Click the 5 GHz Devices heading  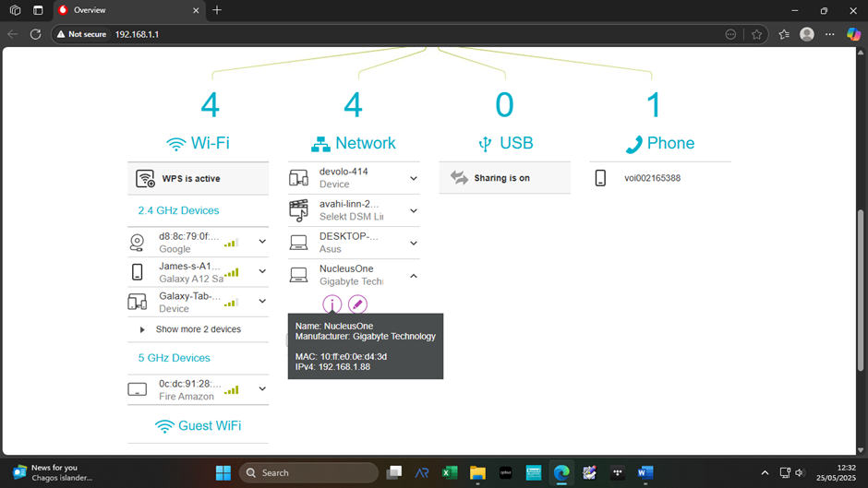click(174, 358)
